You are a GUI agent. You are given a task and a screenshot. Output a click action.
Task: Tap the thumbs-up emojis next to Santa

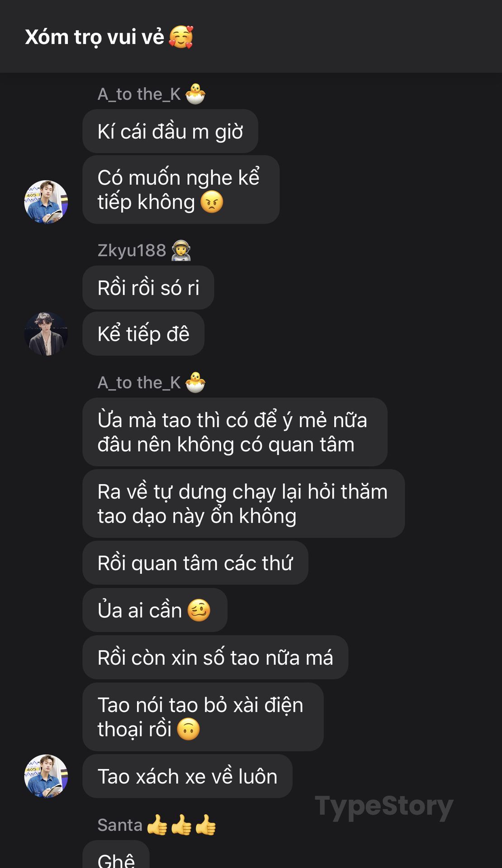181,825
